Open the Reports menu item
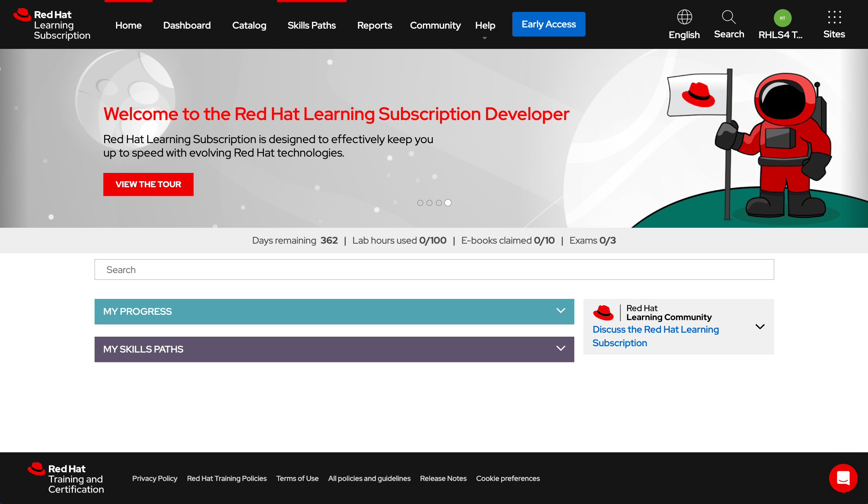868x504 pixels. tap(374, 25)
